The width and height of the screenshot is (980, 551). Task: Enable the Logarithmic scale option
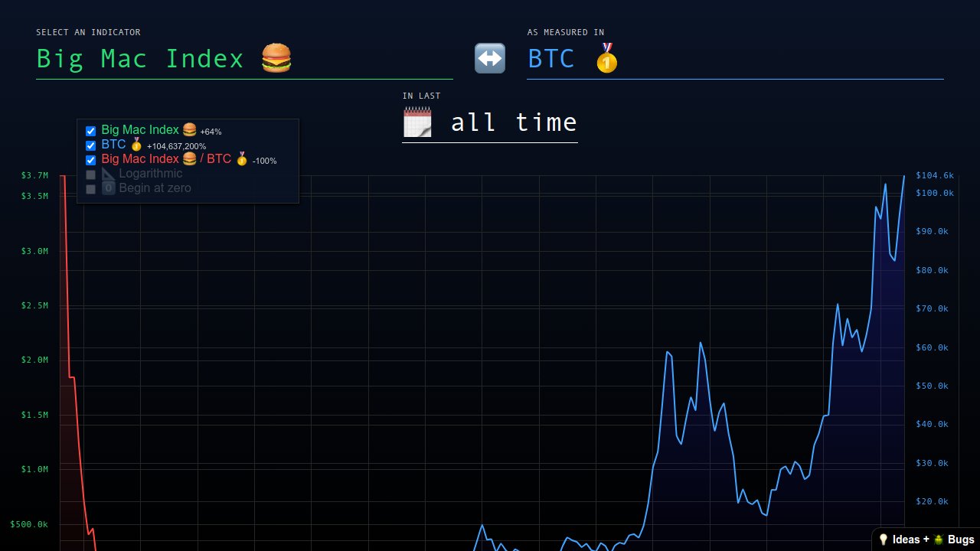click(x=90, y=174)
